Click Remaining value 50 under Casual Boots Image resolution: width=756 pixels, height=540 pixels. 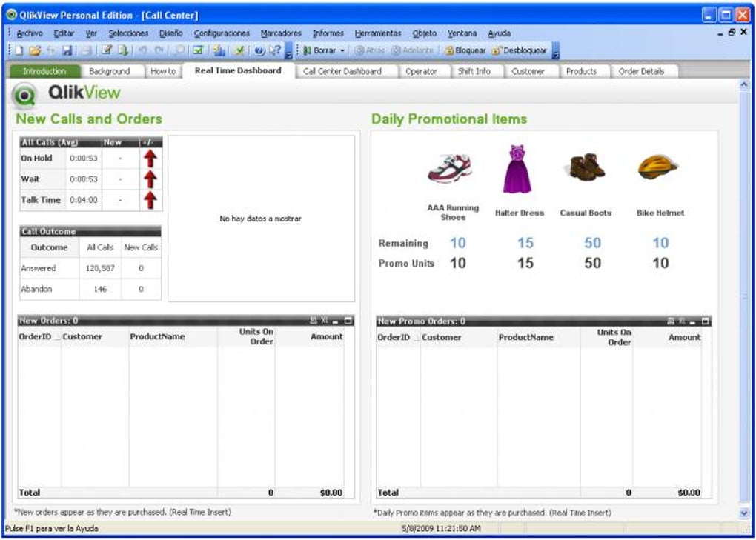click(x=592, y=242)
